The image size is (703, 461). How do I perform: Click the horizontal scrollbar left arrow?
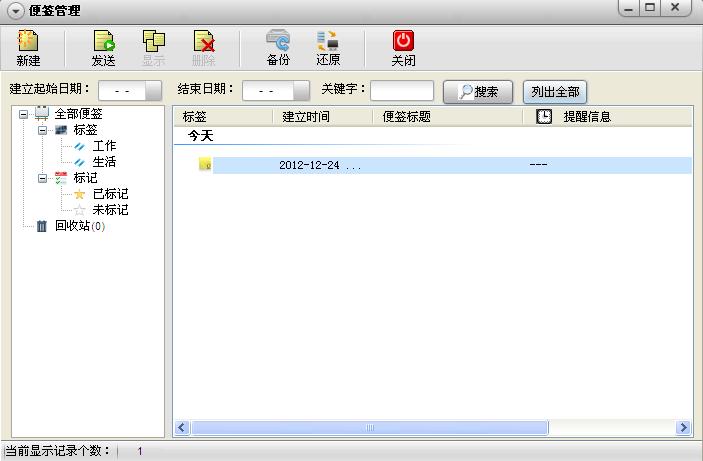(x=182, y=427)
